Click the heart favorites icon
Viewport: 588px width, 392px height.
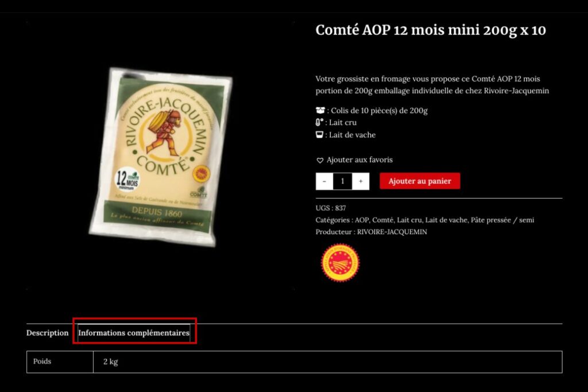320,160
